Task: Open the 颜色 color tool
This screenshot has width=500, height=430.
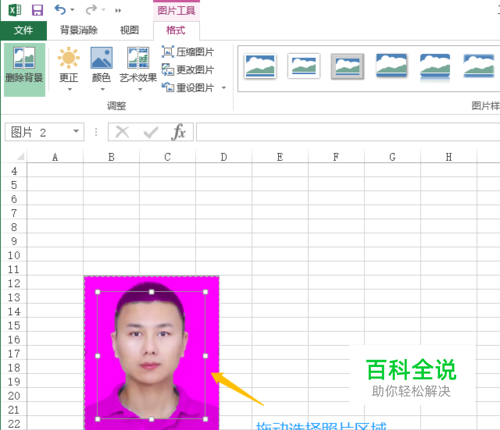Action: pyautogui.click(x=101, y=65)
